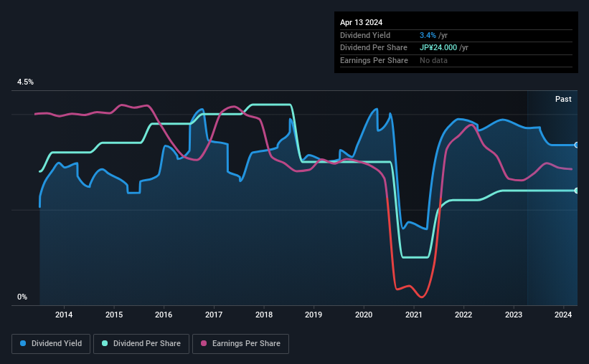Image resolution: width=589 pixels, height=364 pixels.
Task: Click the 2023 x-axis label
Action: tap(514, 315)
